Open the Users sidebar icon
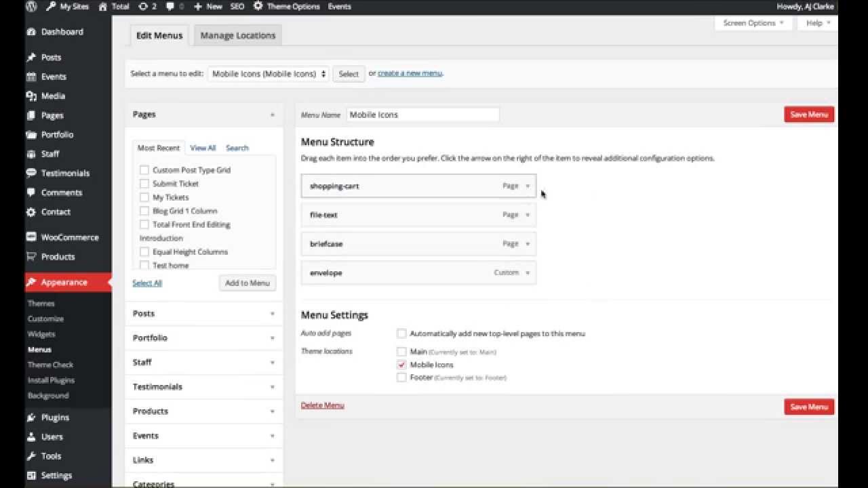This screenshot has height=488, width=868. point(31,437)
